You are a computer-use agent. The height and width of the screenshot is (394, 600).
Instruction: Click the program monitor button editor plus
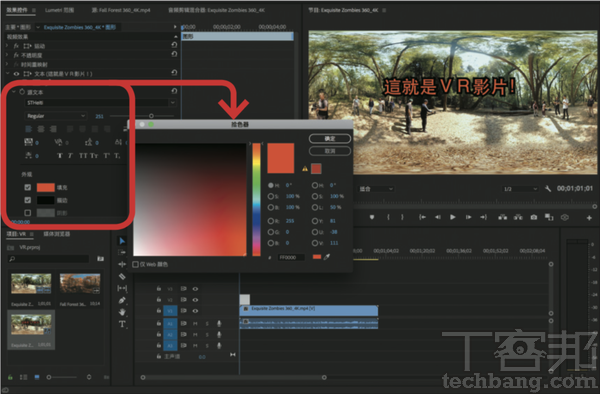[589, 218]
